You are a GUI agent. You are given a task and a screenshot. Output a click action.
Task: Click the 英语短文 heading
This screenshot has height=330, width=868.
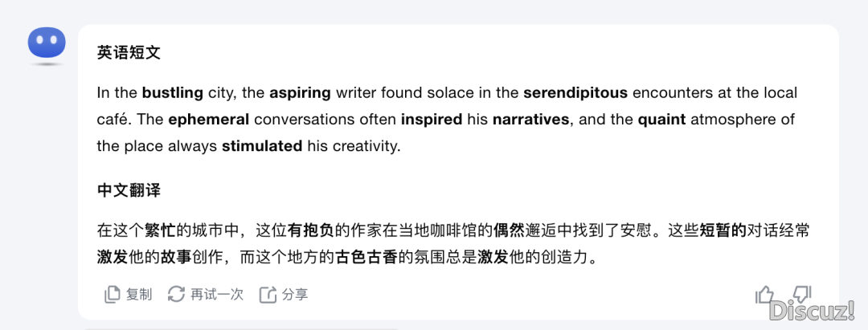[x=129, y=53]
